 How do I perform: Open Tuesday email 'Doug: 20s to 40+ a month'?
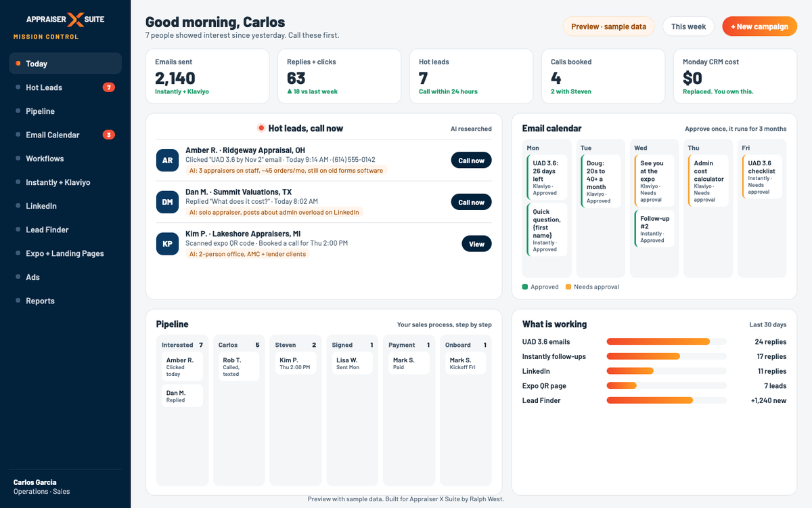[x=600, y=182]
